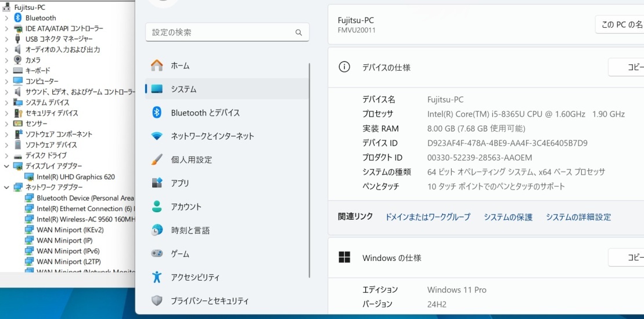This screenshot has width=644, height=319.
Task: Expand the システム デバイス category
Action: point(6,103)
